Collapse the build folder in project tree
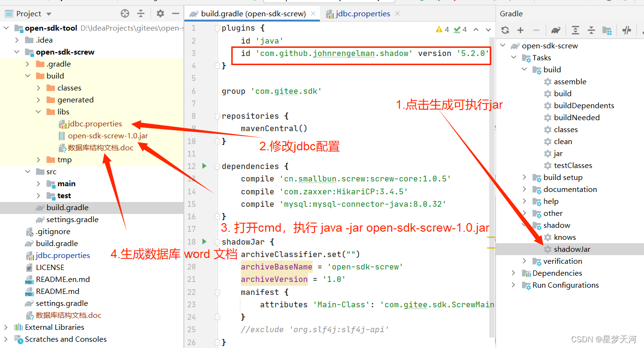644x348 pixels. coord(28,76)
